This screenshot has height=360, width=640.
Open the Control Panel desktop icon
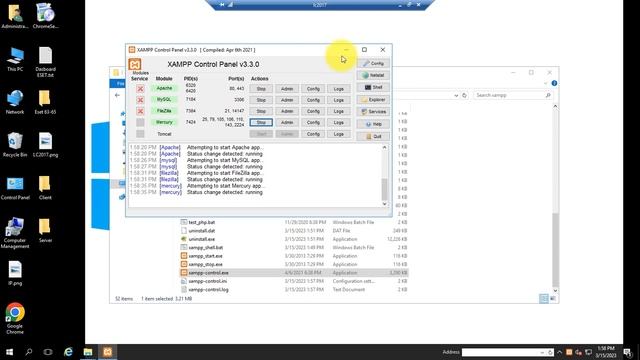coord(15,188)
